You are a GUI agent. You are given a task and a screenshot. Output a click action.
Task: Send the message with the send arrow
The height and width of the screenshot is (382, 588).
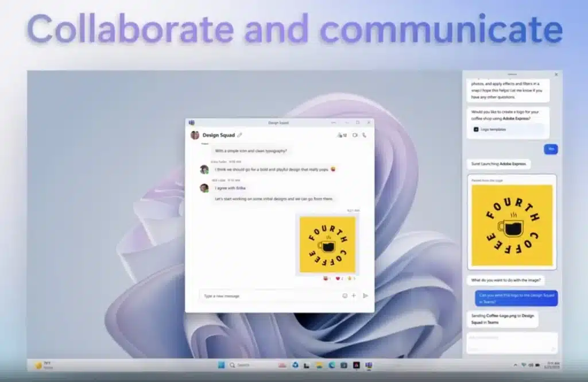[x=366, y=296]
